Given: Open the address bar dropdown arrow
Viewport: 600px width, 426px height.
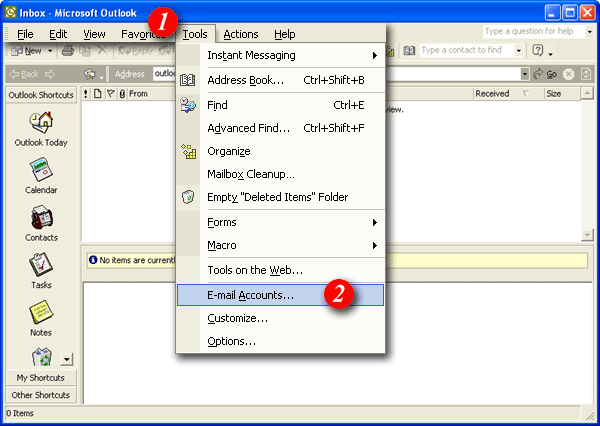Looking at the screenshot, I should pyautogui.click(x=525, y=74).
